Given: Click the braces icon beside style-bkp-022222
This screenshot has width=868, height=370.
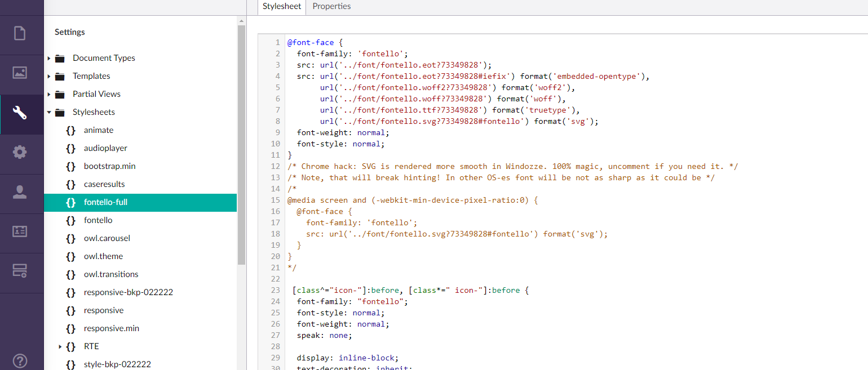Looking at the screenshot, I should tap(70, 364).
